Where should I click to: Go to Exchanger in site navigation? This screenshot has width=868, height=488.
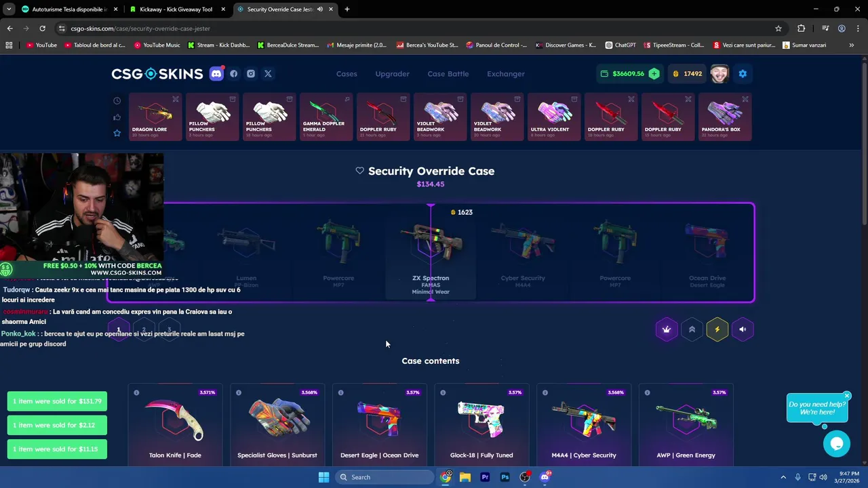(x=506, y=74)
